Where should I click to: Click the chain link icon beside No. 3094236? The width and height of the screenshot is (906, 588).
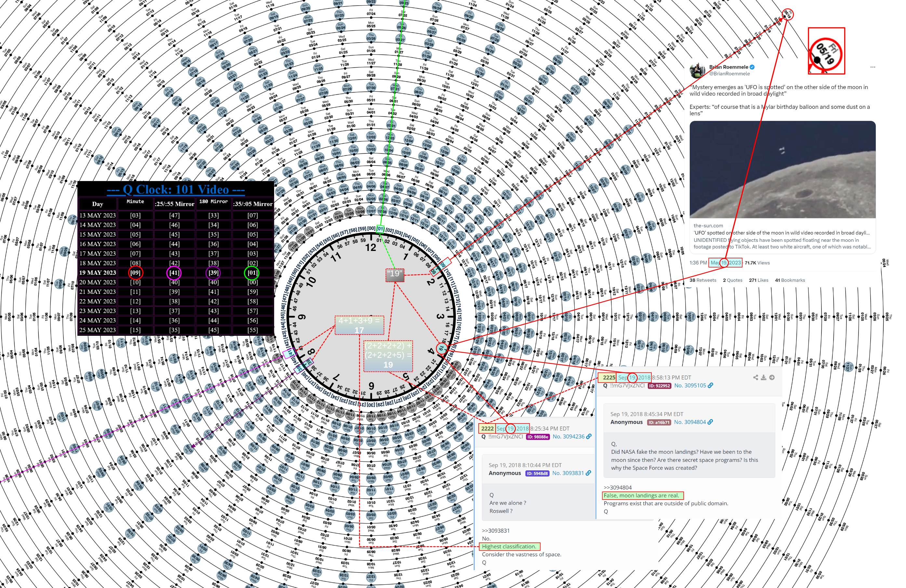pos(589,437)
